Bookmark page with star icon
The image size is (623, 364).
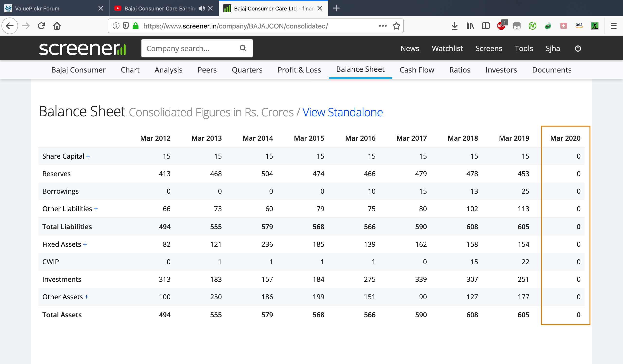(396, 26)
